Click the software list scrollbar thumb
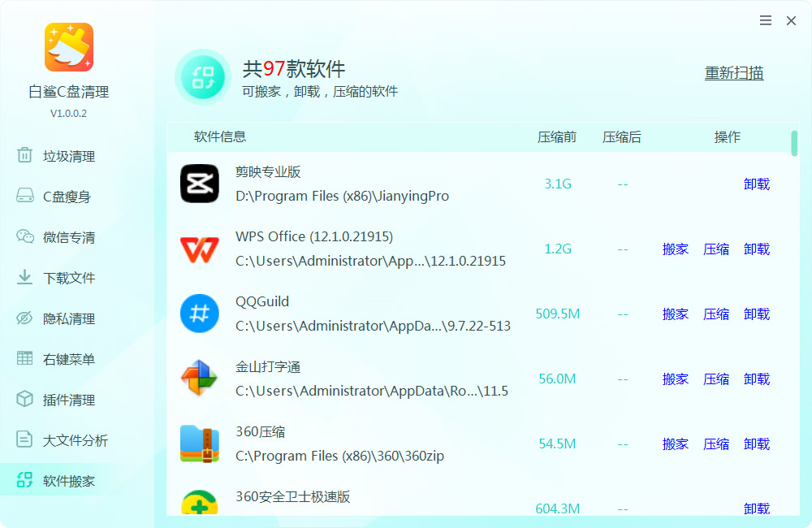 [x=794, y=143]
